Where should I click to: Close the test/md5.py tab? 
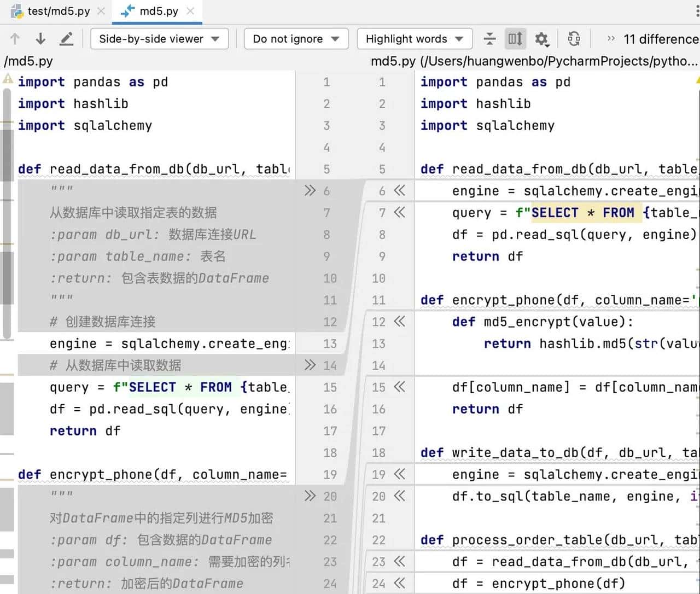101,11
